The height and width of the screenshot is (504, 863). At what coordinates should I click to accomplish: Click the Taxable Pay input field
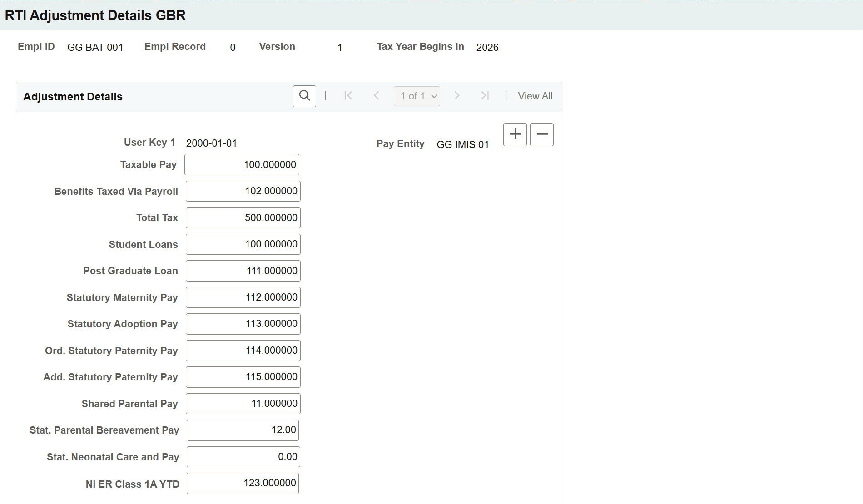pos(242,165)
